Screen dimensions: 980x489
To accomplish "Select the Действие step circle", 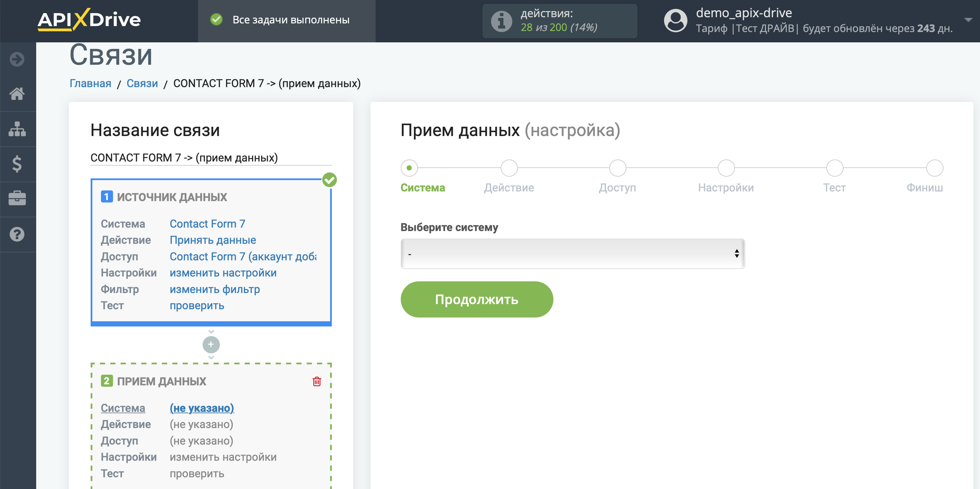I will pos(509,168).
